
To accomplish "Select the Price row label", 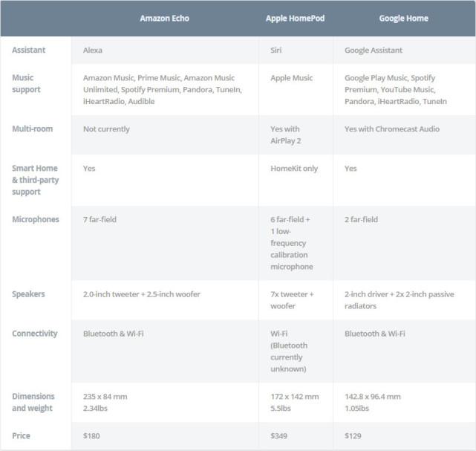I will pos(22,435).
